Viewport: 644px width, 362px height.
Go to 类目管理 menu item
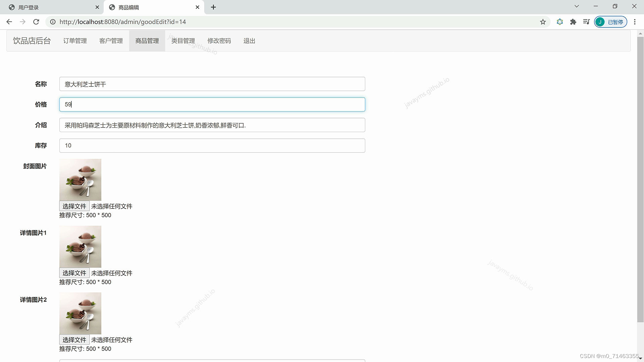click(x=183, y=41)
